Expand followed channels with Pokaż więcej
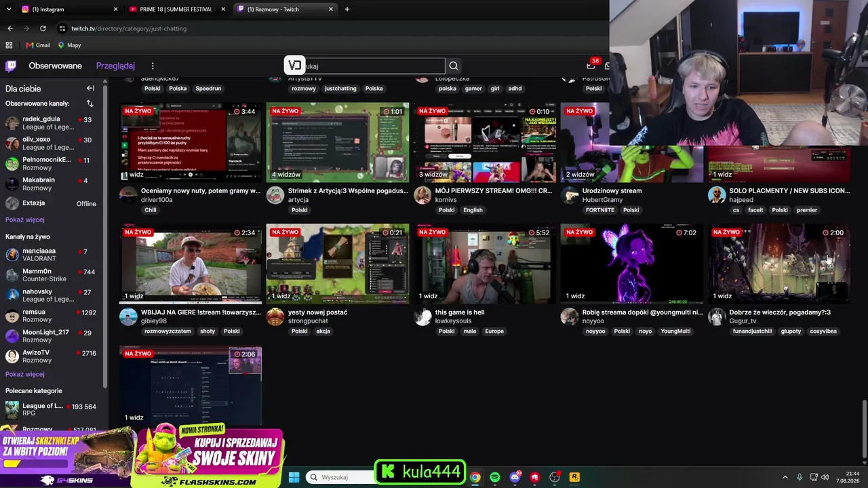868x488 pixels. click(25, 220)
